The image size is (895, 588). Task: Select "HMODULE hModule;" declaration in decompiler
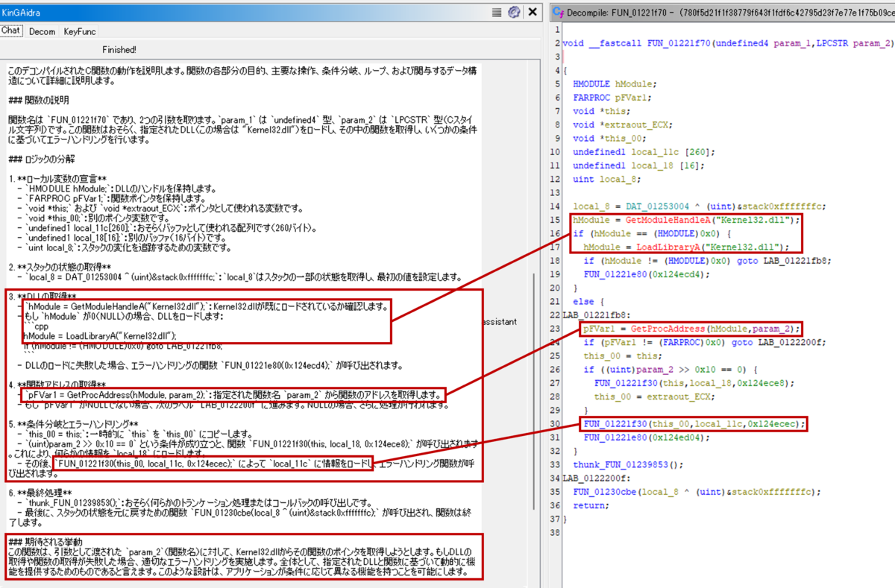pos(615,83)
